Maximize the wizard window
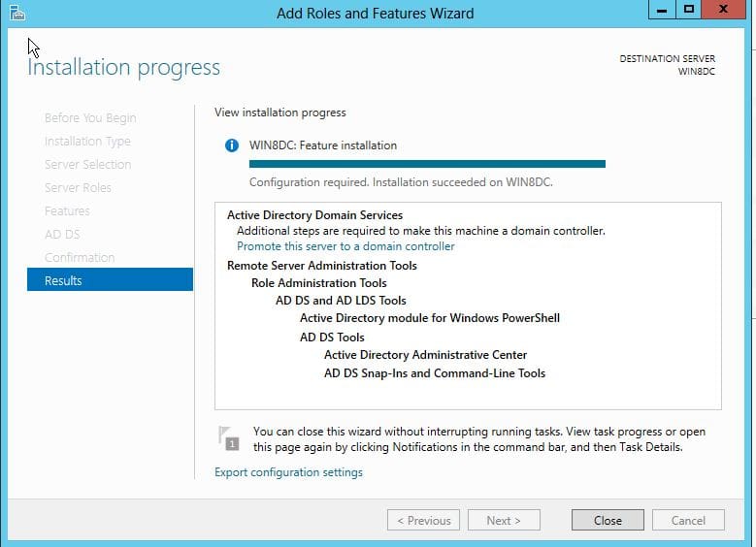This screenshot has height=547, width=756. coord(688,10)
